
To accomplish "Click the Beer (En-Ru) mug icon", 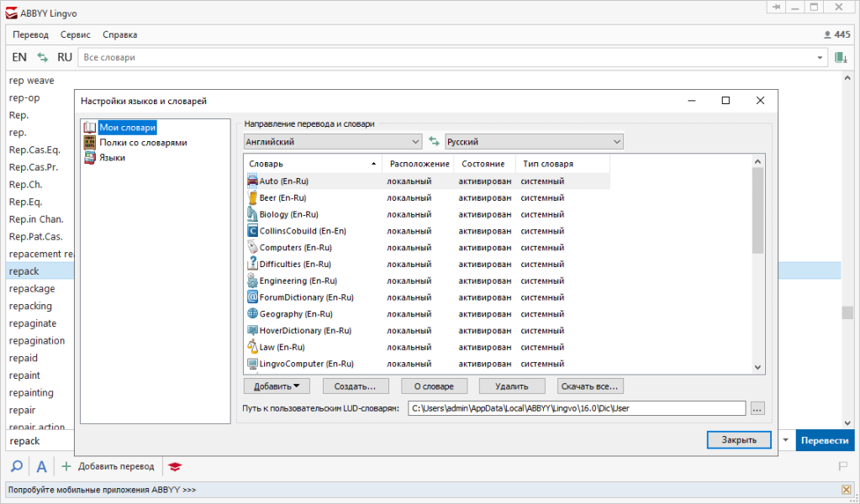I will [252, 197].
